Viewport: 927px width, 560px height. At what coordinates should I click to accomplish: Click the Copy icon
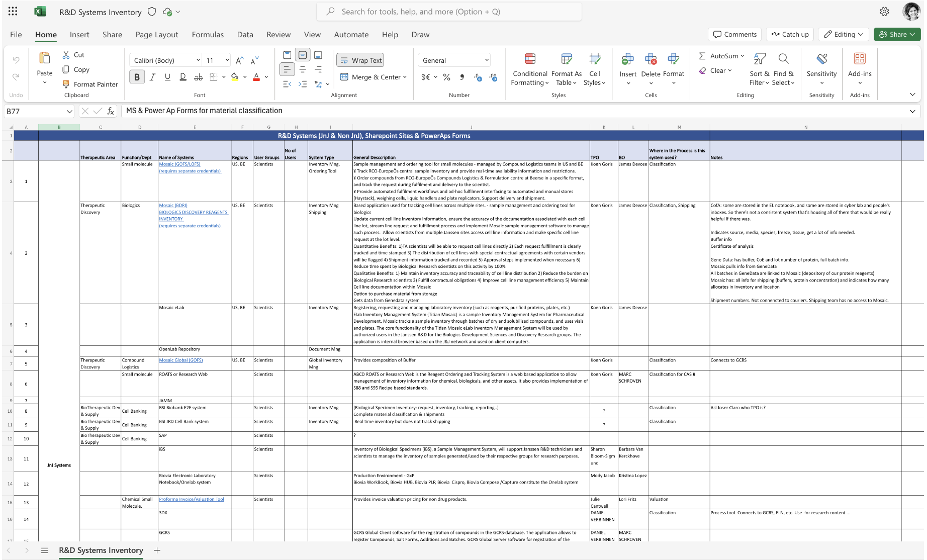[x=66, y=69]
